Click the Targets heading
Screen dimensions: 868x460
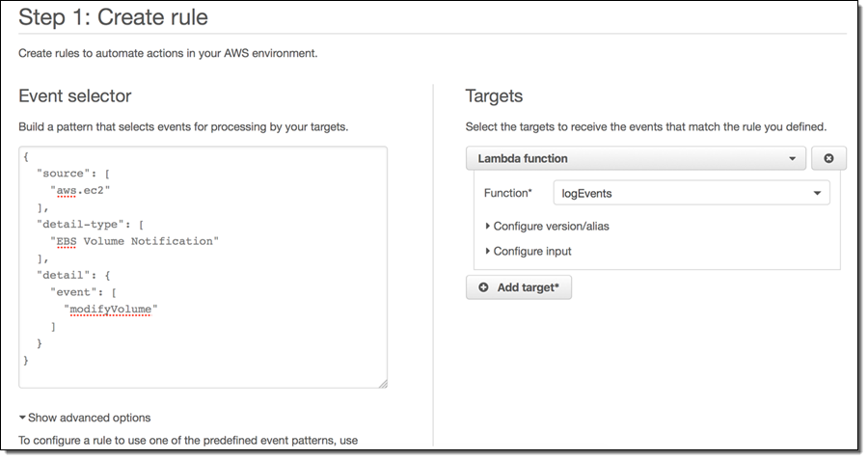[494, 95]
